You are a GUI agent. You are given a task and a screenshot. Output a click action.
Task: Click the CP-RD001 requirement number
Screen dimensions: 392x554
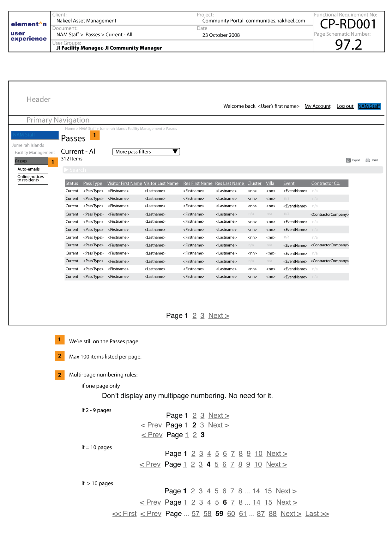click(348, 24)
